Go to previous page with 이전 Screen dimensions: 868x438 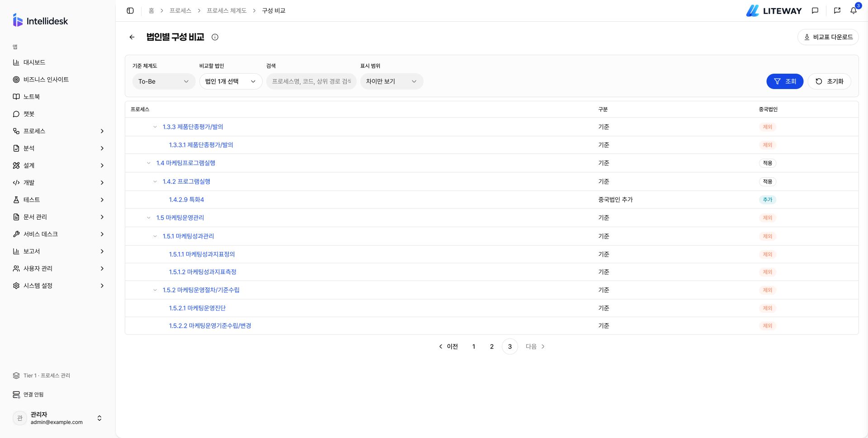point(448,347)
